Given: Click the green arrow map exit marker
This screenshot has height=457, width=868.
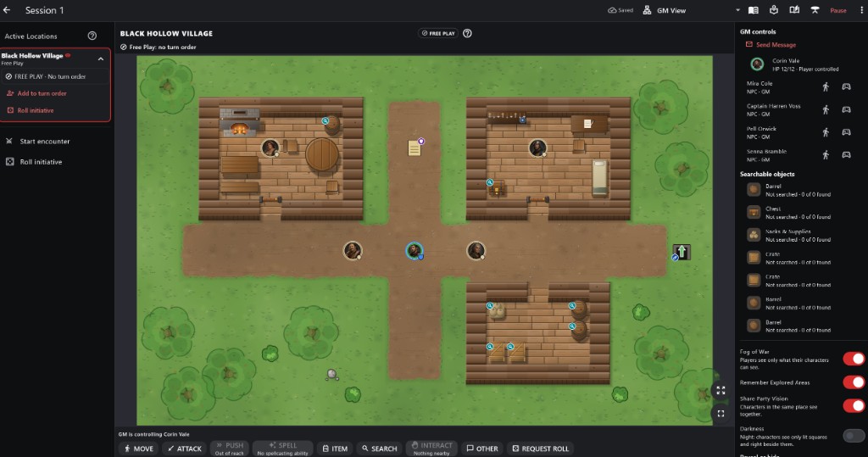Looking at the screenshot, I should [x=682, y=252].
